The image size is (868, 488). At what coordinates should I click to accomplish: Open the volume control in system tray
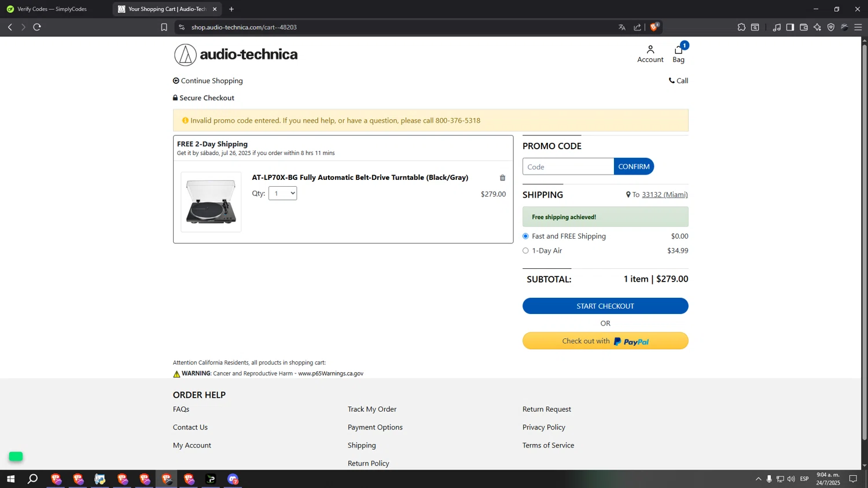coord(791,479)
